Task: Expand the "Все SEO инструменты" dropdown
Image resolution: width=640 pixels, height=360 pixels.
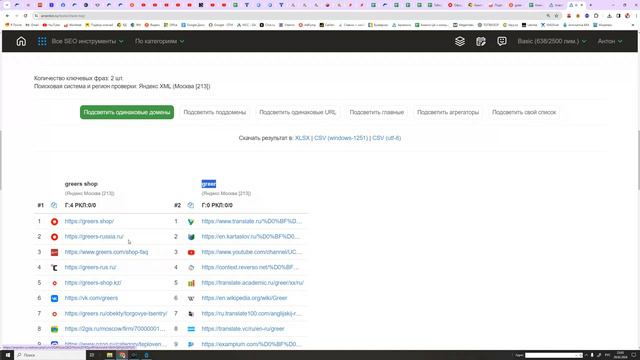Action: click(87, 41)
